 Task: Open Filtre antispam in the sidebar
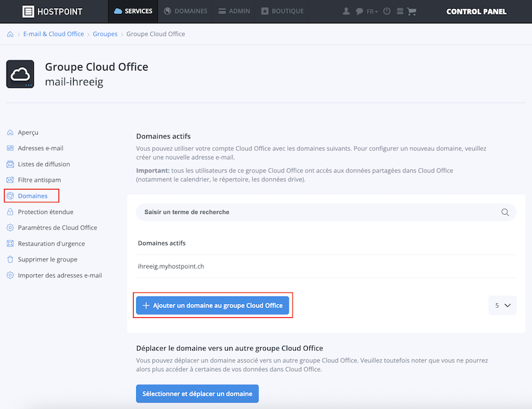coord(39,180)
